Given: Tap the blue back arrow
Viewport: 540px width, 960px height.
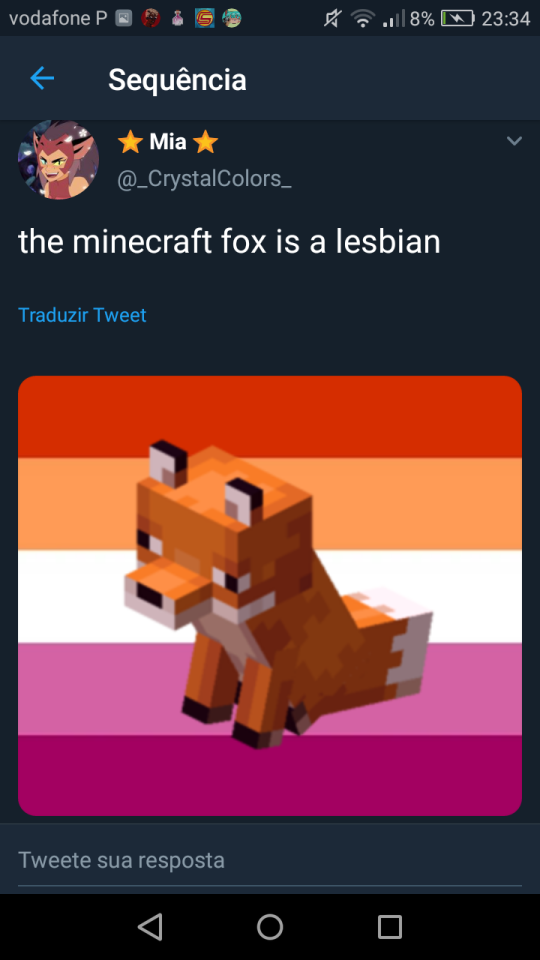Looking at the screenshot, I should 42,78.
